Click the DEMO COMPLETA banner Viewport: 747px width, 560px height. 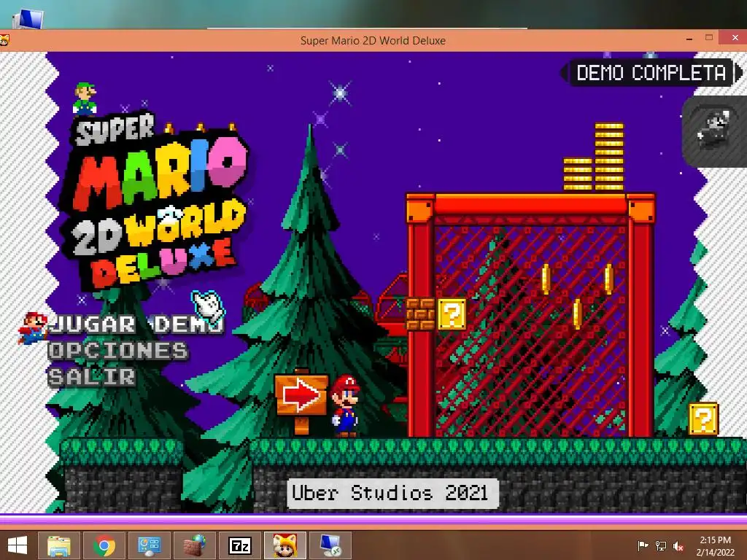(651, 73)
